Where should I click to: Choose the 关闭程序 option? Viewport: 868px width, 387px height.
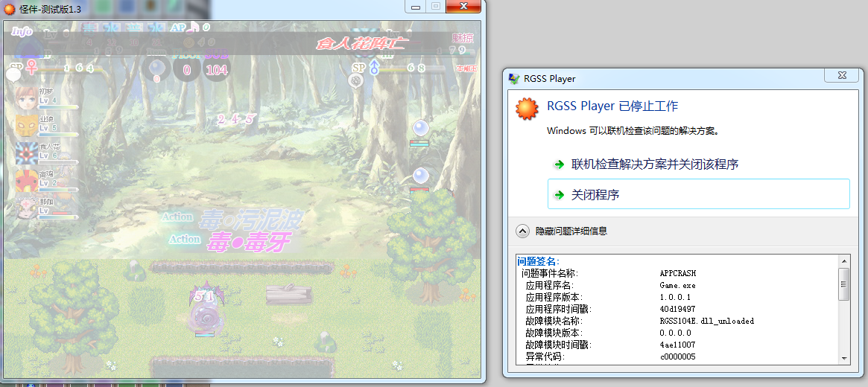coord(699,194)
